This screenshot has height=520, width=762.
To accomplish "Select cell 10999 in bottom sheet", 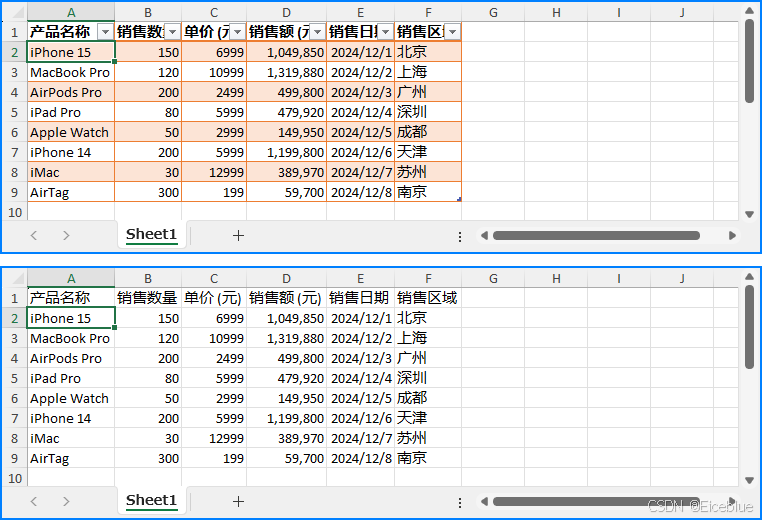I will pyautogui.click(x=214, y=338).
